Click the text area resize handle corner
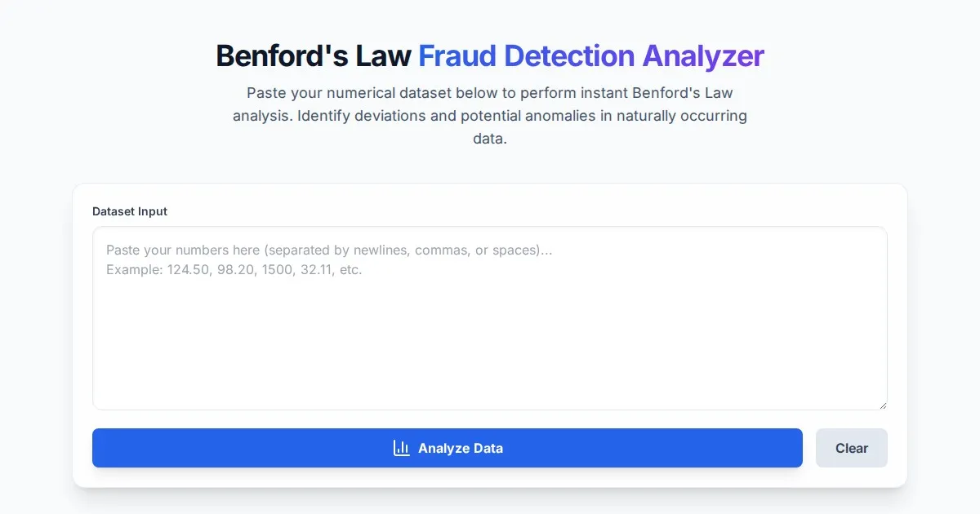The width and height of the screenshot is (980, 514). (x=882, y=405)
